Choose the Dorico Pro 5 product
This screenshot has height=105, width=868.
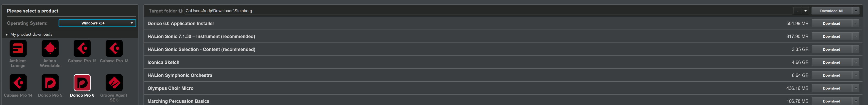[50, 83]
